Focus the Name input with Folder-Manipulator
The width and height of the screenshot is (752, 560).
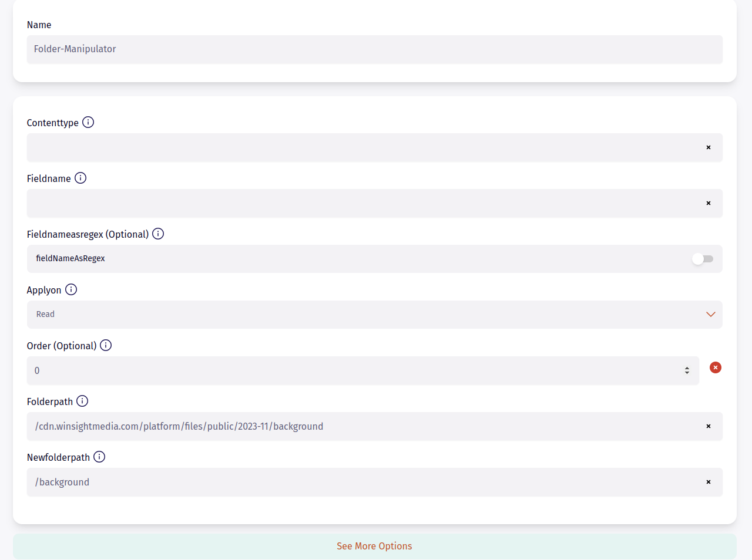point(374,49)
